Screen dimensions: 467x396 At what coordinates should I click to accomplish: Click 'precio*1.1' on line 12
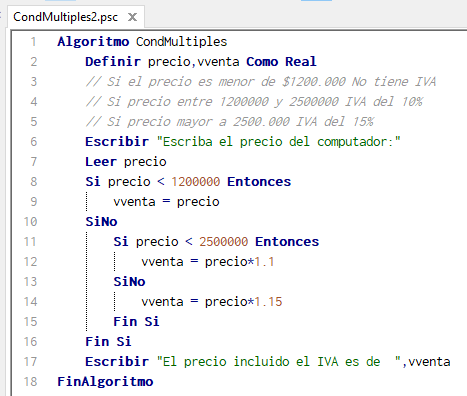click(239, 262)
